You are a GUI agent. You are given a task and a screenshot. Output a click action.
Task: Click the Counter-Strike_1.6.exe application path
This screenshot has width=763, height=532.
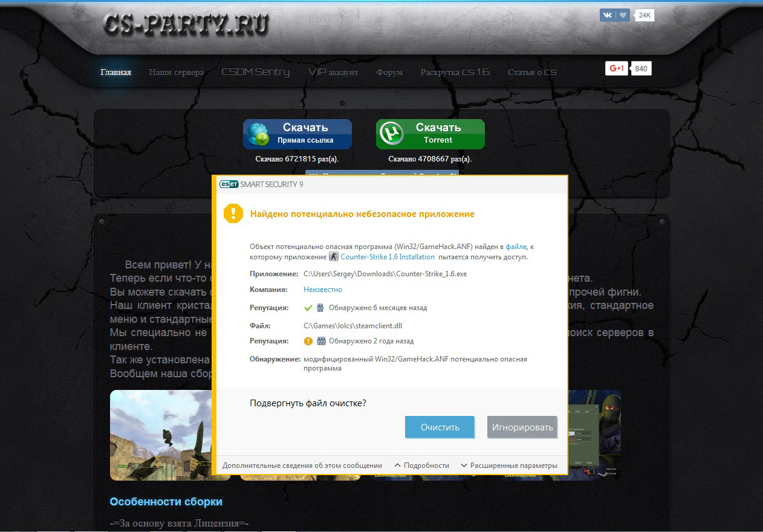[x=385, y=274]
